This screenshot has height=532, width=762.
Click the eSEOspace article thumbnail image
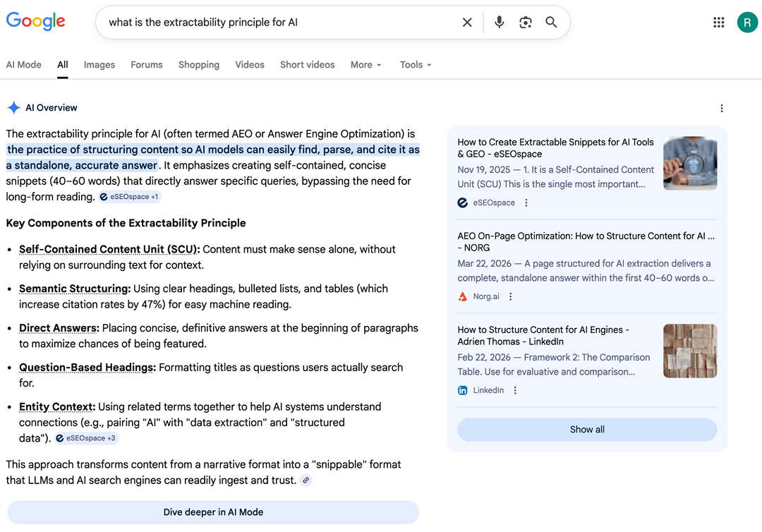coord(690,163)
